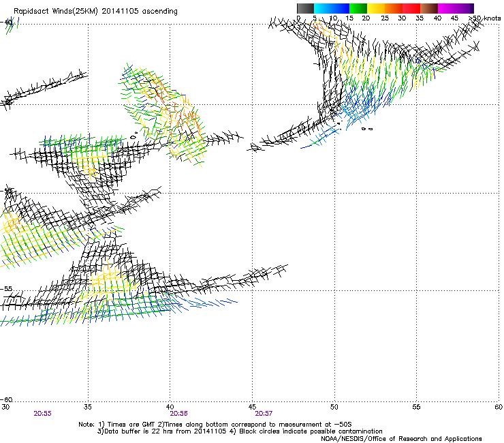Click longitude axis label 30
This screenshot has height=443, width=504.
pyautogui.click(x=5, y=407)
